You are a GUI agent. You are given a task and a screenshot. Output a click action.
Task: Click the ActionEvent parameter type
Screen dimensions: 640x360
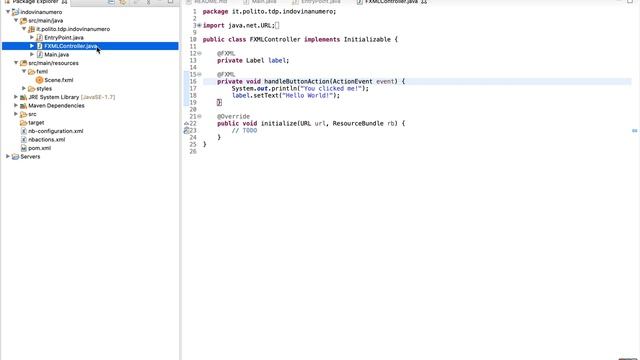click(353, 81)
